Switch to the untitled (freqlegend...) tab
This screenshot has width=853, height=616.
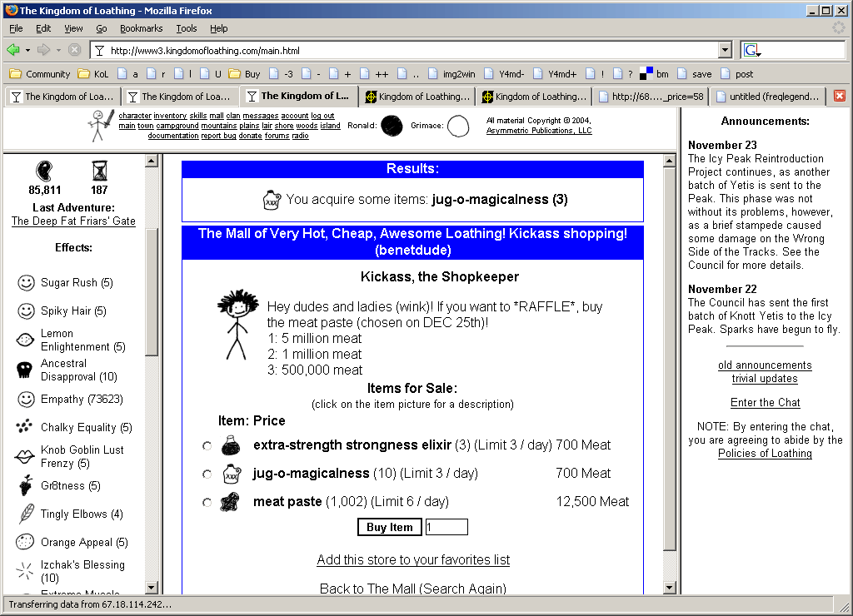[x=768, y=97]
